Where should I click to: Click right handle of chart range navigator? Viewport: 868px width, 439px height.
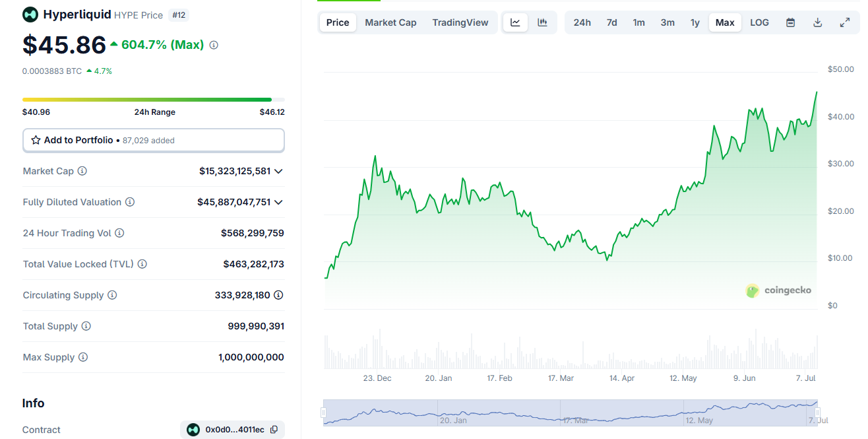tap(818, 413)
